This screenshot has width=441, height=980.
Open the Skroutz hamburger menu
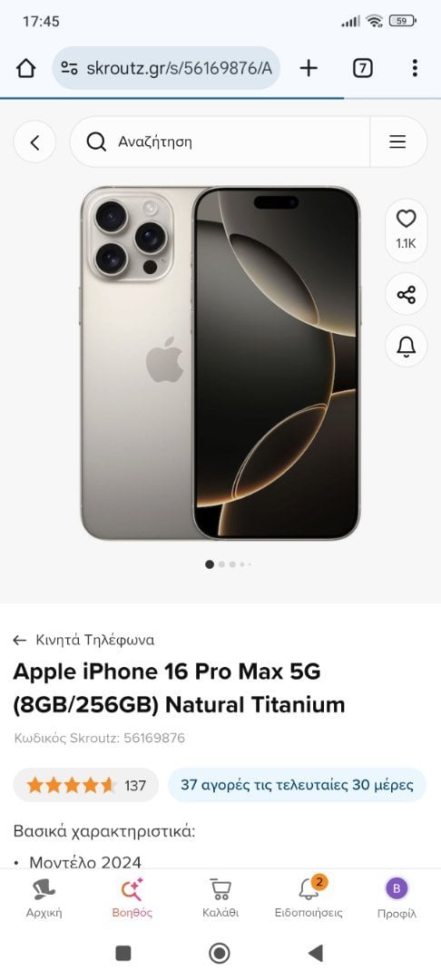[x=398, y=142]
